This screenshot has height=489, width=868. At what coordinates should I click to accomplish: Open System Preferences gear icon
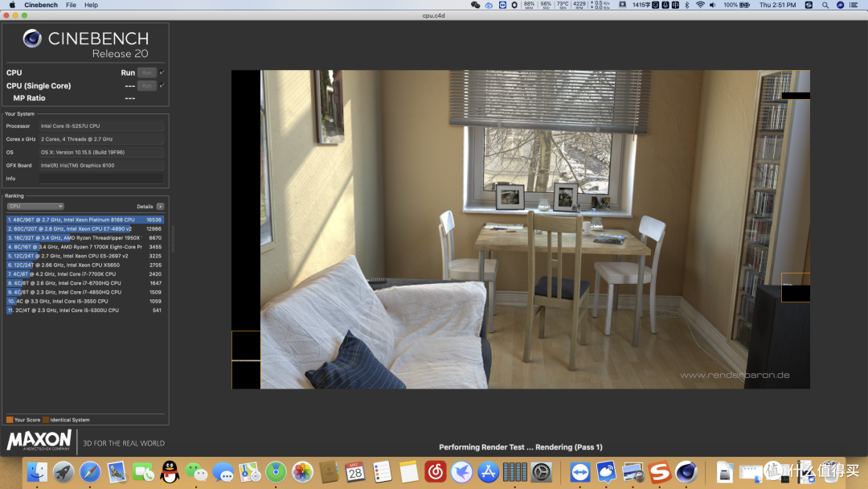[542, 472]
